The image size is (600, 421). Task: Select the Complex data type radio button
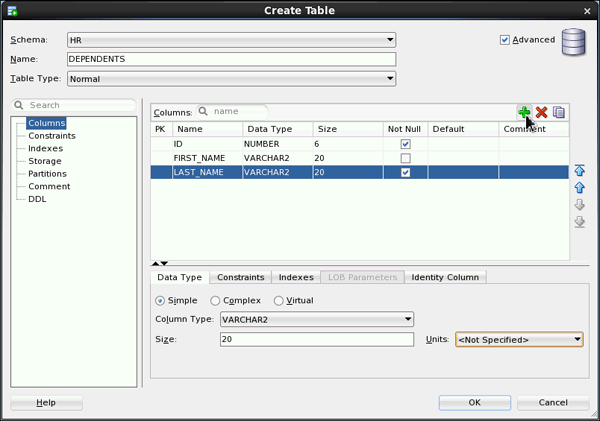pyautogui.click(x=216, y=300)
